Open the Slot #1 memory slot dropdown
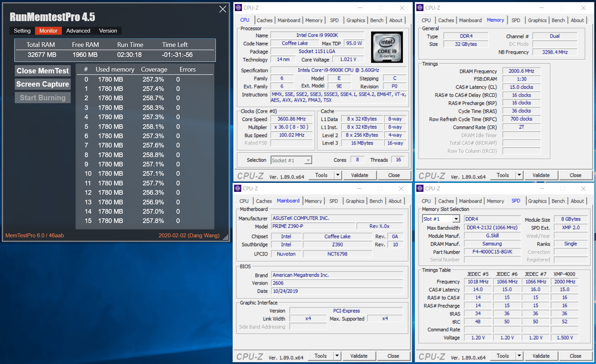 tap(456, 219)
